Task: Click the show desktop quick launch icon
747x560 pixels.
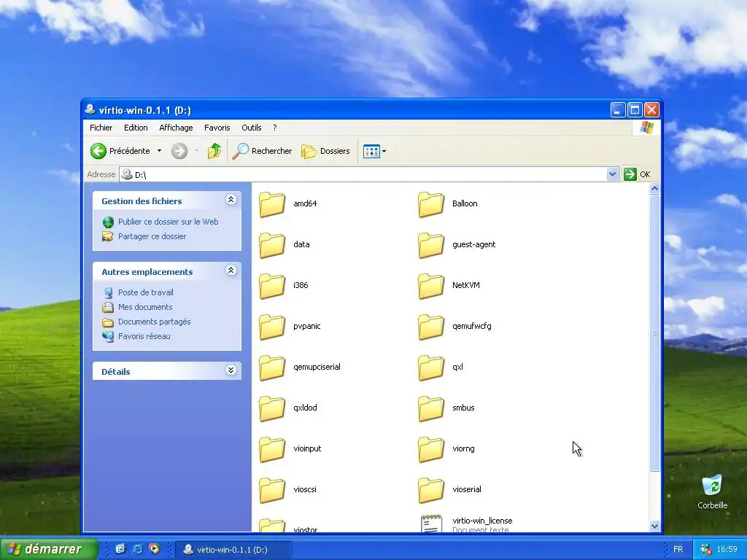Action: point(120,549)
